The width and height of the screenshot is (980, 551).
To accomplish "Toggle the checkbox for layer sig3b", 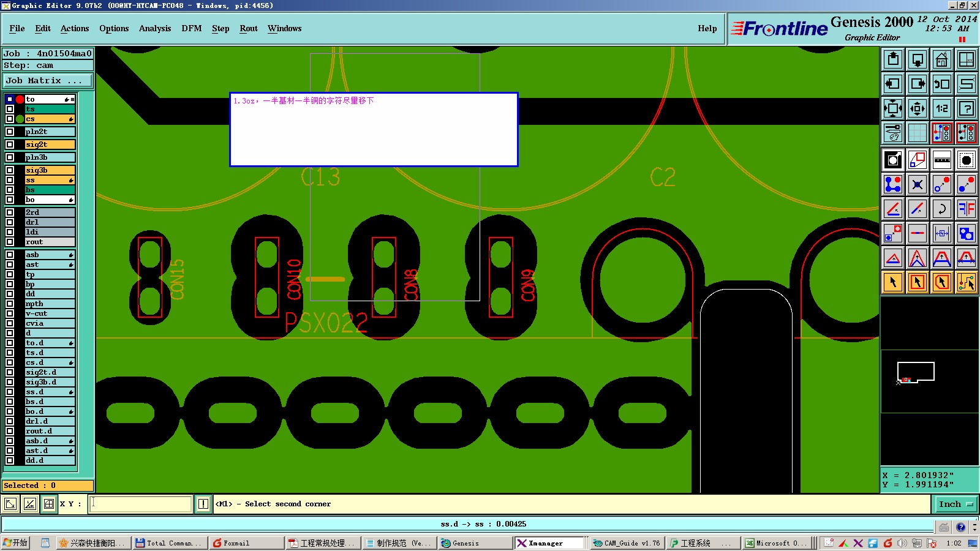I will 10,170.
